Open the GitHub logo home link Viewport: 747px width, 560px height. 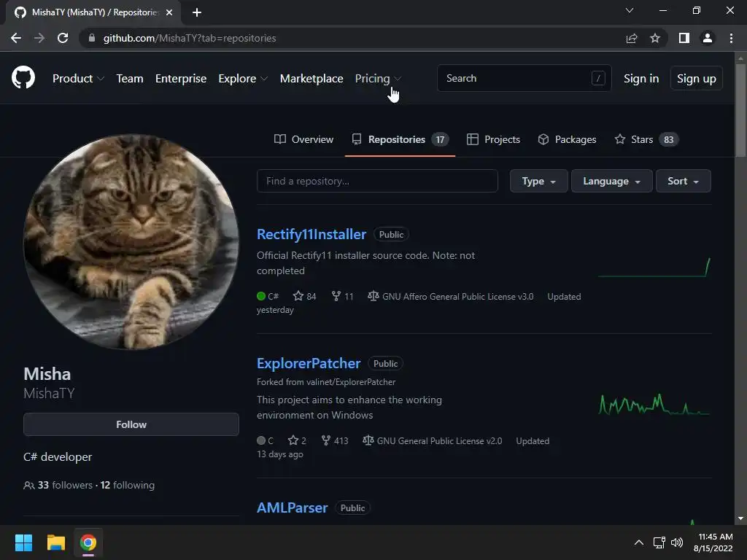[23, 78]
